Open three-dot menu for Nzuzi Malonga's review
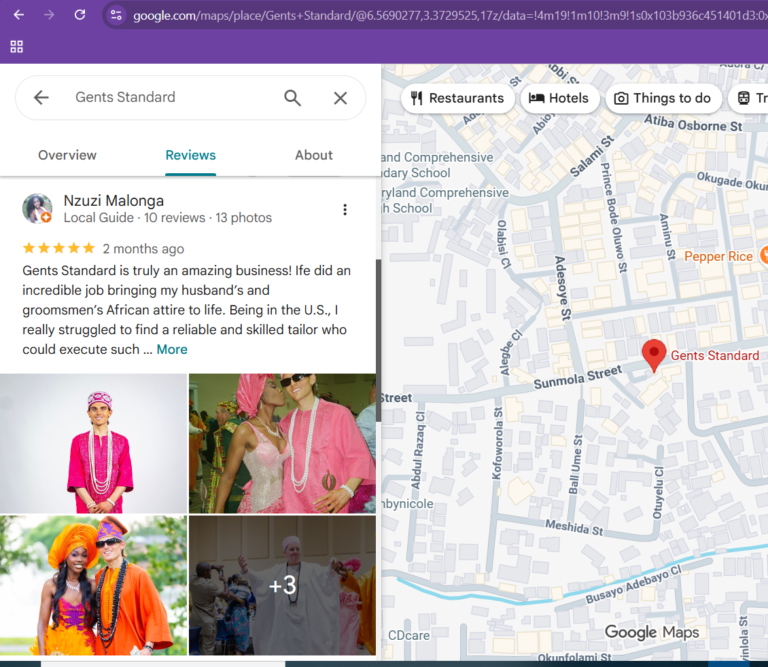This screenshot has height=667, width=768. click(345, 210)
